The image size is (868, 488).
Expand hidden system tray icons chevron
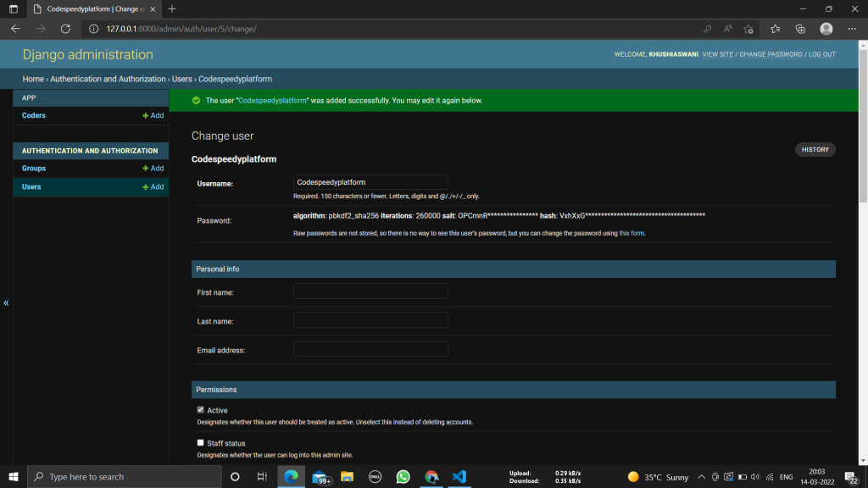click(701, 476)
